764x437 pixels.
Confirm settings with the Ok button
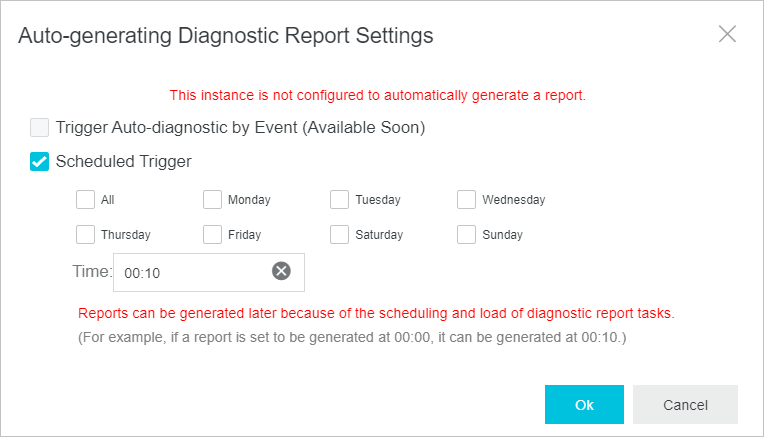tap(584, 405)
